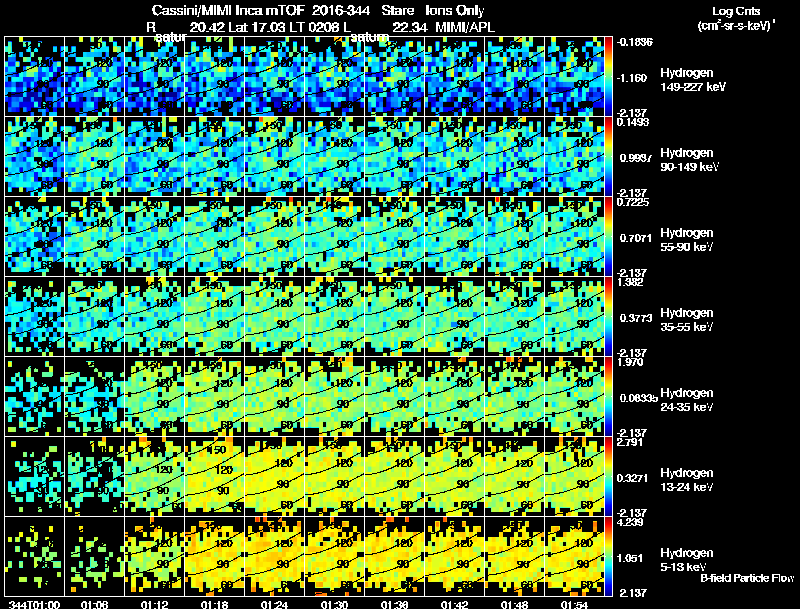Click the color bar for Hydrogen 149-227 keV

(608, 76)
